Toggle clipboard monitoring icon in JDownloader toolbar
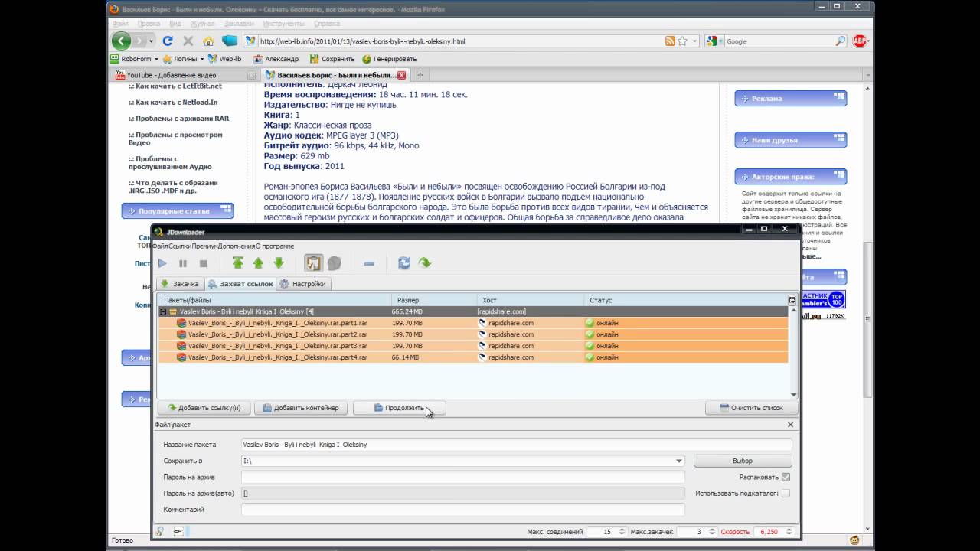 (313, 263)
